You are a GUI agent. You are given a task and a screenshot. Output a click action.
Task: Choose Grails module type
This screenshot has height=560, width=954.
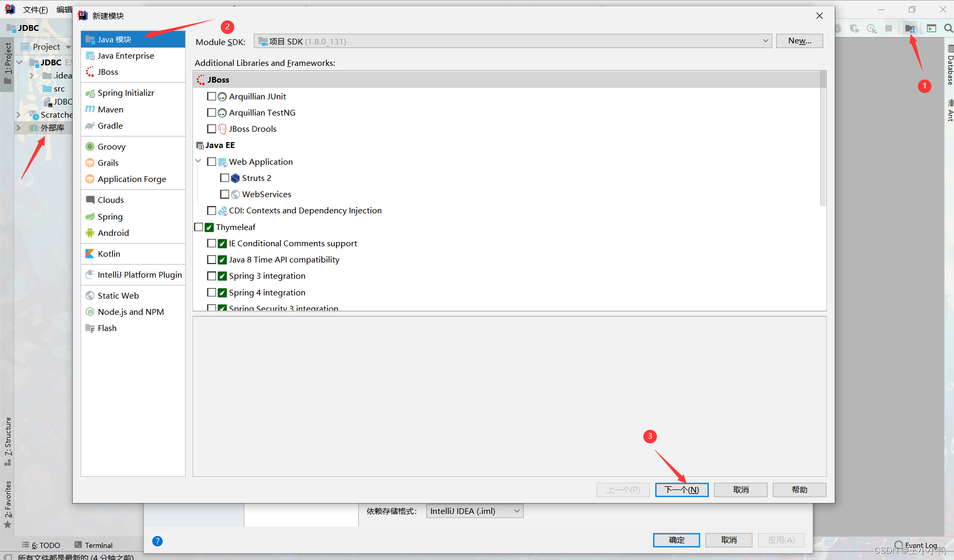tap(133, 163)
